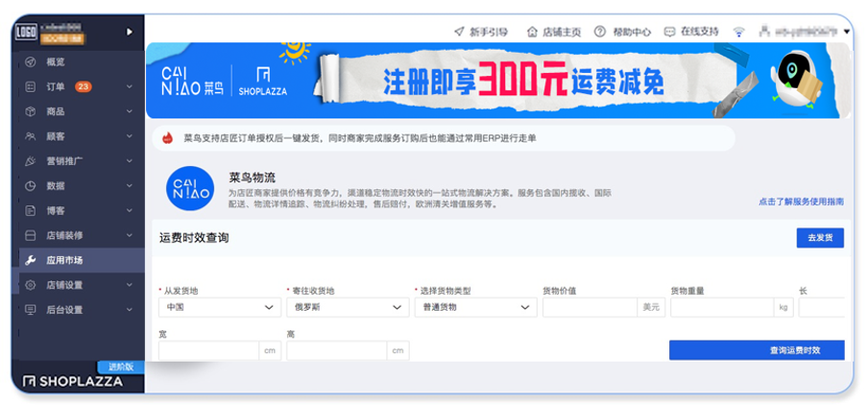The height and width of the screenshot is (405, 868).
Task: Expand the 顾客 menu chevron
Action: click(129, 136)
